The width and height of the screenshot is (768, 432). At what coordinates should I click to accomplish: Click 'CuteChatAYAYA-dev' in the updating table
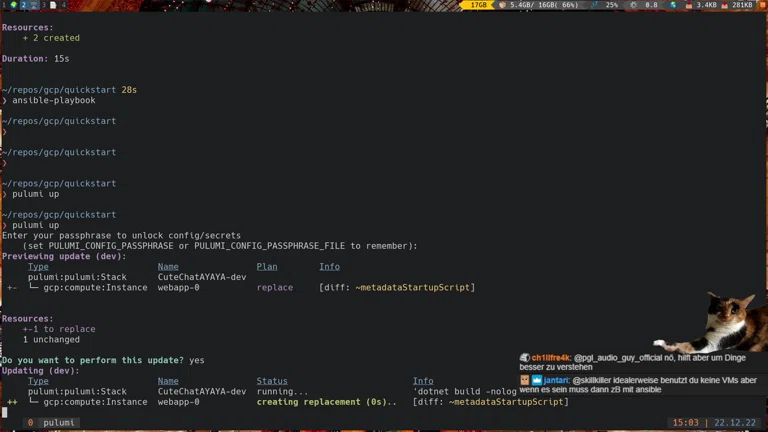coord(202,391)
